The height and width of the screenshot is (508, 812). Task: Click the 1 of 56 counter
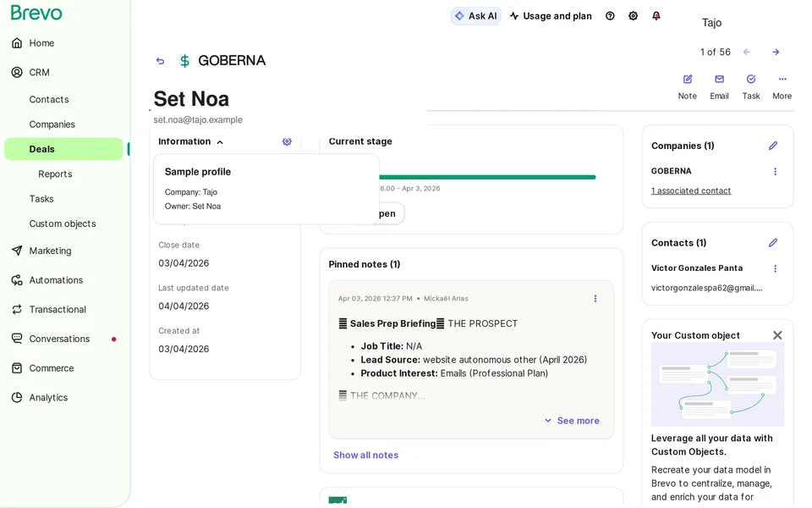716,52
